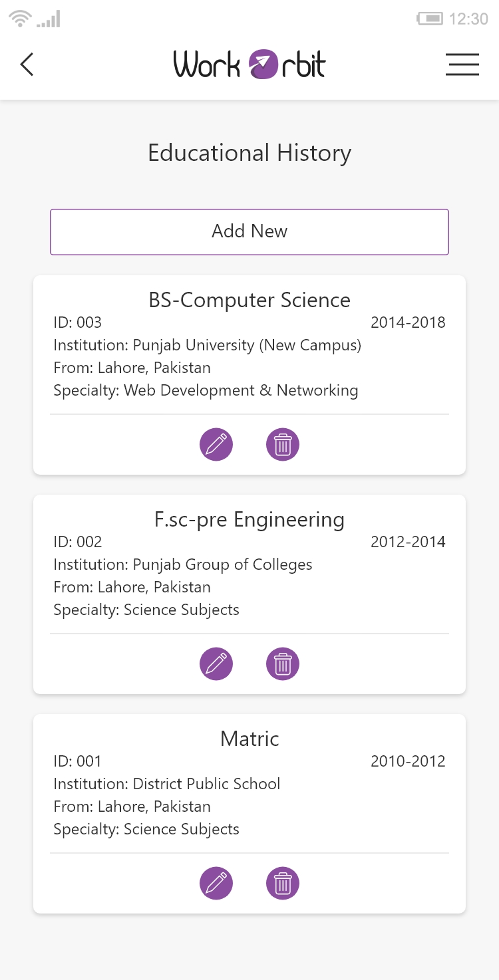Screen dimensions: 499x980
Task: Edit the F.sc-pre Engineering entry
Action: [x=216, y=664]
